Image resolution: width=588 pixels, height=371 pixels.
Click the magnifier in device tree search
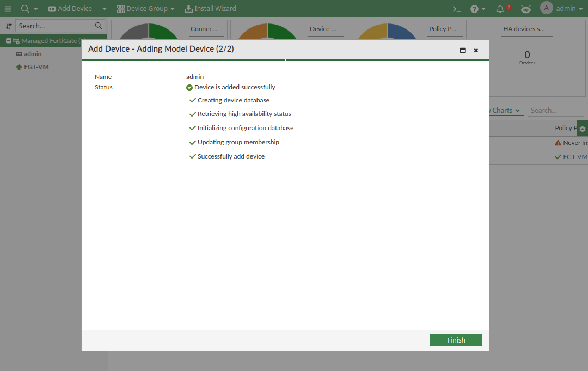click(x=98, y=26)
